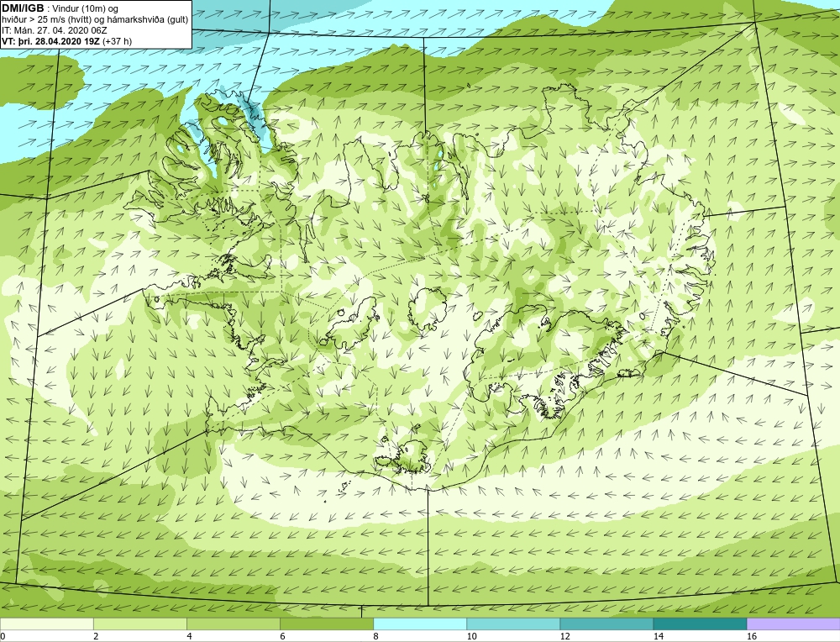Click the 12–14 m/s teal legend swatch

(x=606, y=624)
